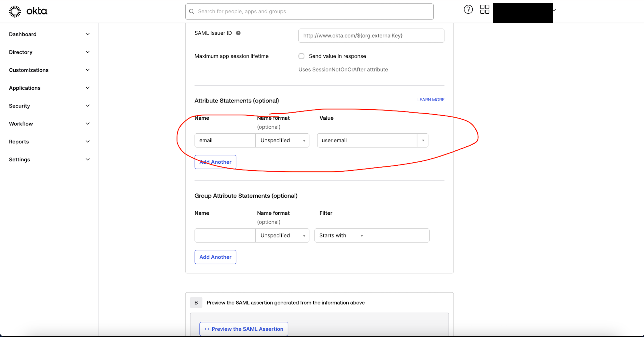Toggle the Maximum app session lifetime checkbox
This screenshot has height=337, width=644.
[302, 56]
